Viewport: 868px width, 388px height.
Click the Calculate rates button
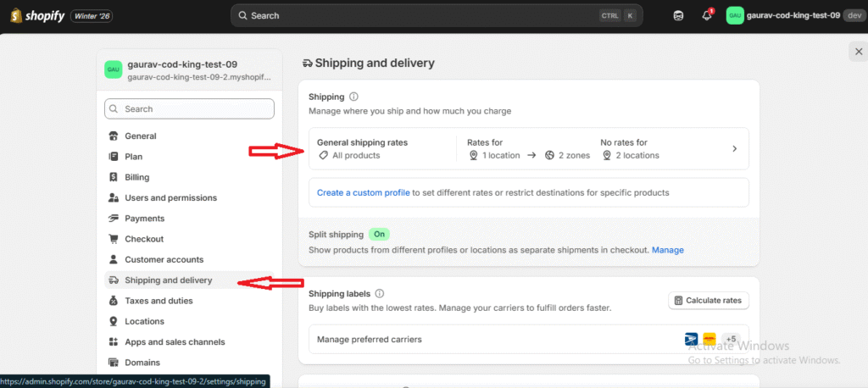point(709,300)
